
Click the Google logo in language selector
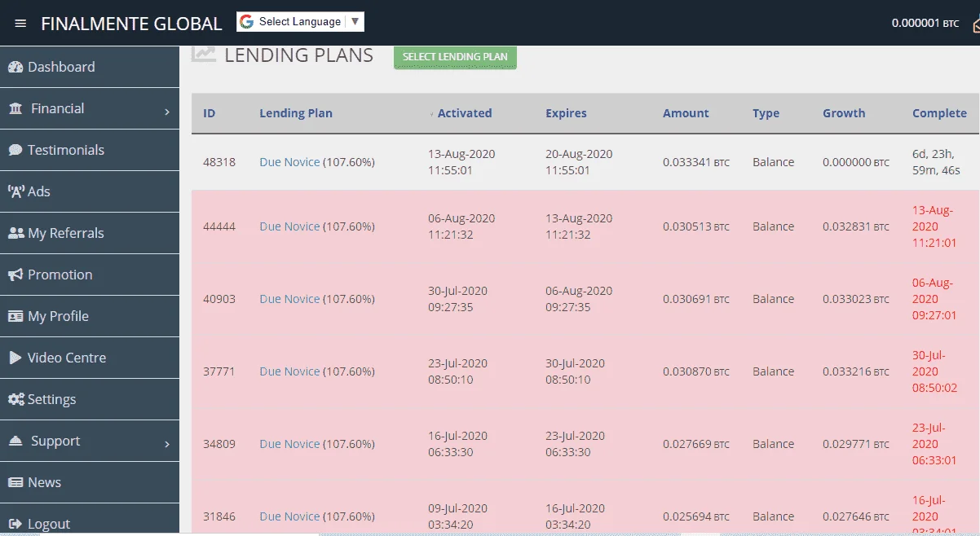pyautogui.click(x=247, y=22)
